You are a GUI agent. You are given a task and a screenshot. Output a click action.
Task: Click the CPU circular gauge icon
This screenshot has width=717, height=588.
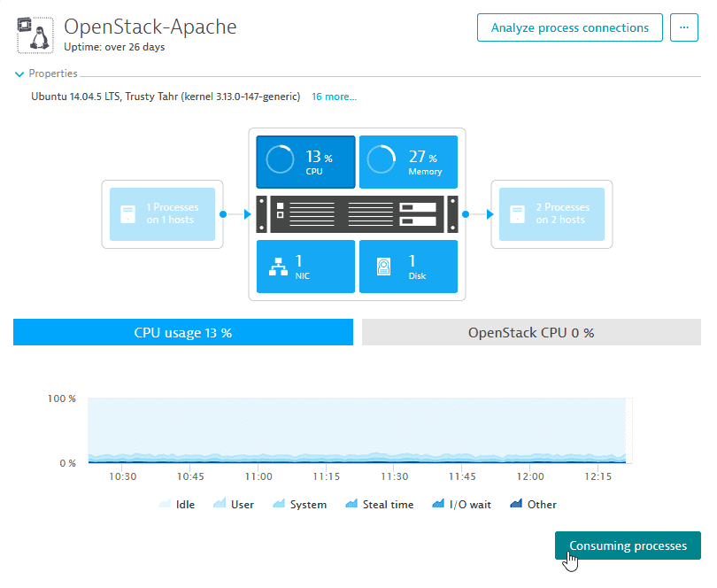coord(280,159)
